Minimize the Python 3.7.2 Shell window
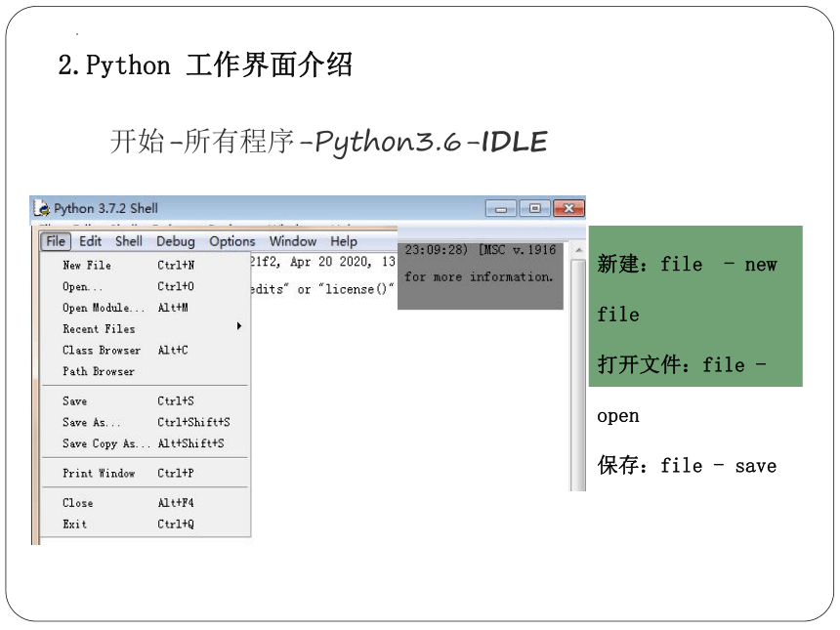 [x=501, y=208]
